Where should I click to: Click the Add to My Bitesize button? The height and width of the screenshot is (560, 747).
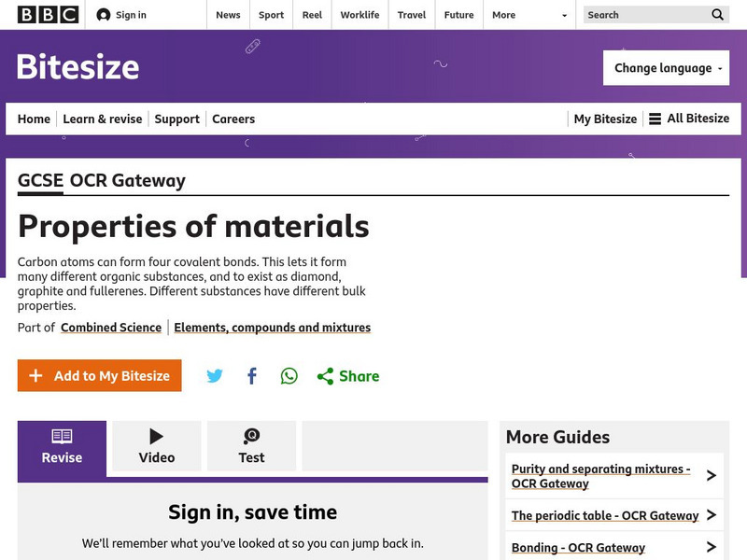point(100,376)
